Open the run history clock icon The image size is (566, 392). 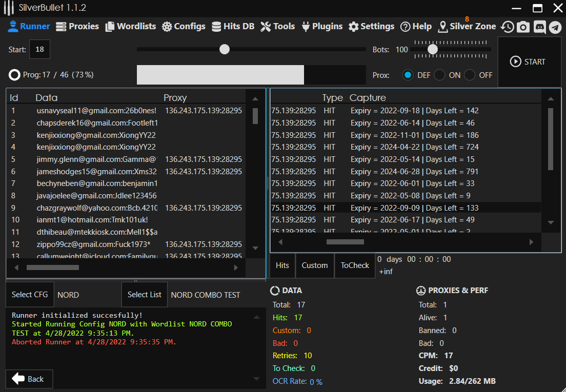[507, 27]
